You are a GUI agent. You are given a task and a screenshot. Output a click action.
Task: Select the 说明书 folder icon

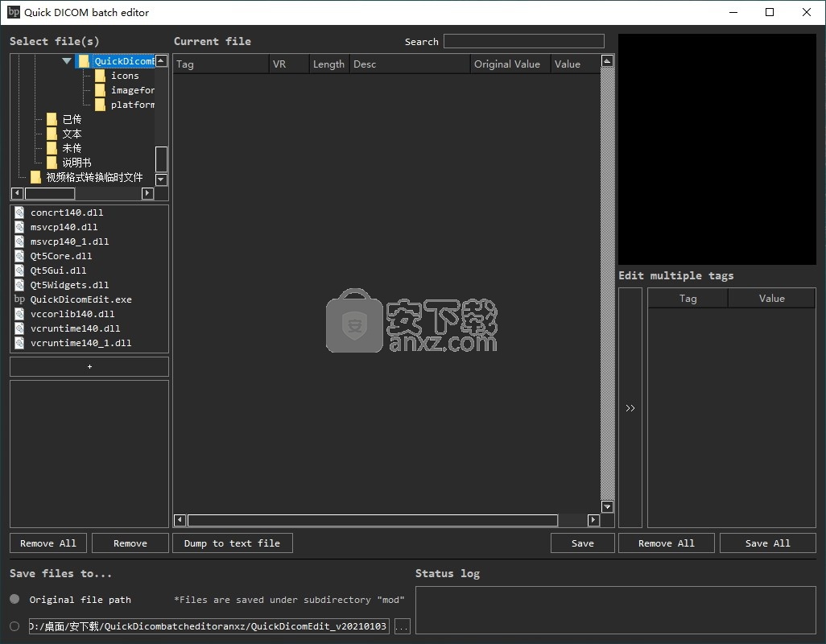[52, 163]
